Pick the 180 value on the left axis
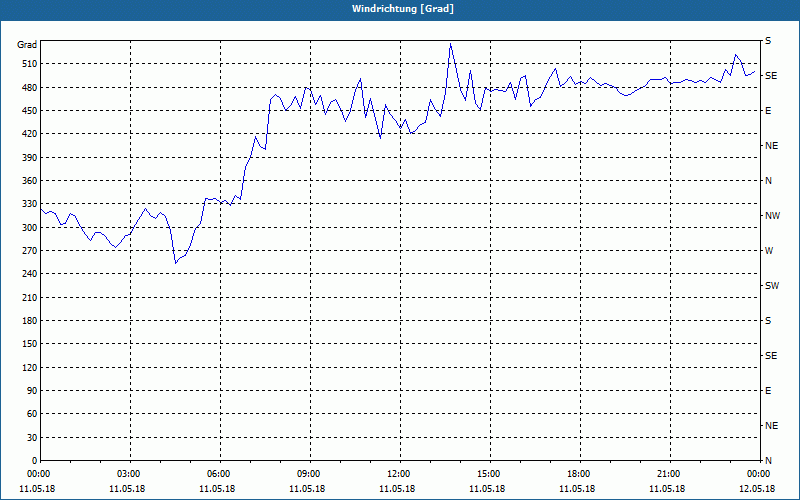This screenshot has height=500, width=800. (x=30, y=321)
